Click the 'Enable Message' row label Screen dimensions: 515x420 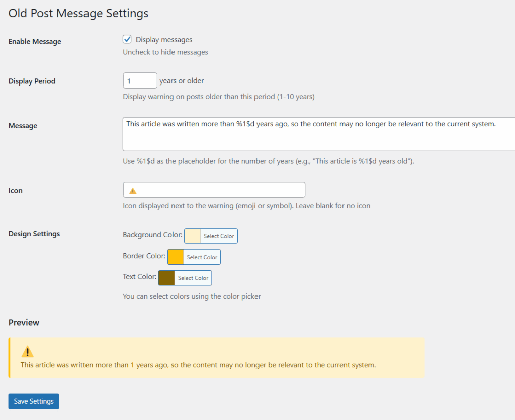tap(35, 42)
